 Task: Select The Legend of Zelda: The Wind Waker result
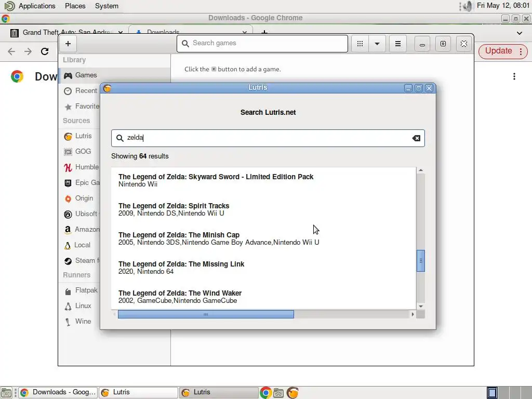click(263, 297)
